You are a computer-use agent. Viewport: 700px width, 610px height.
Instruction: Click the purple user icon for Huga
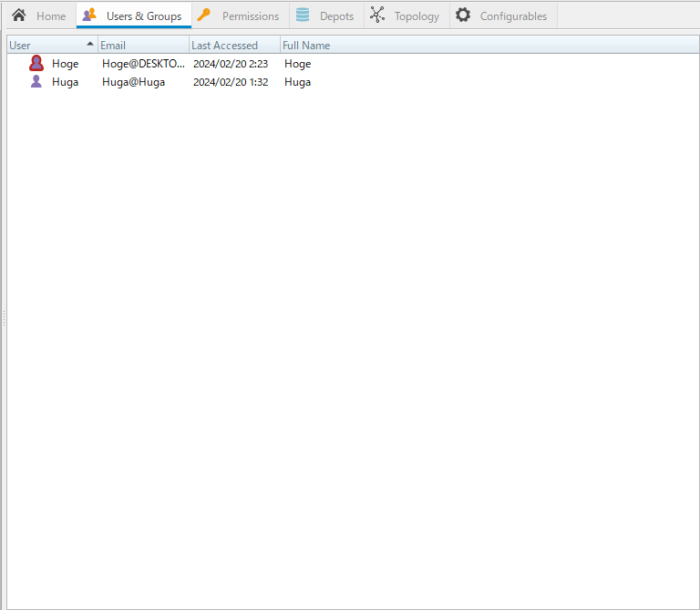(x=36, y=82)
